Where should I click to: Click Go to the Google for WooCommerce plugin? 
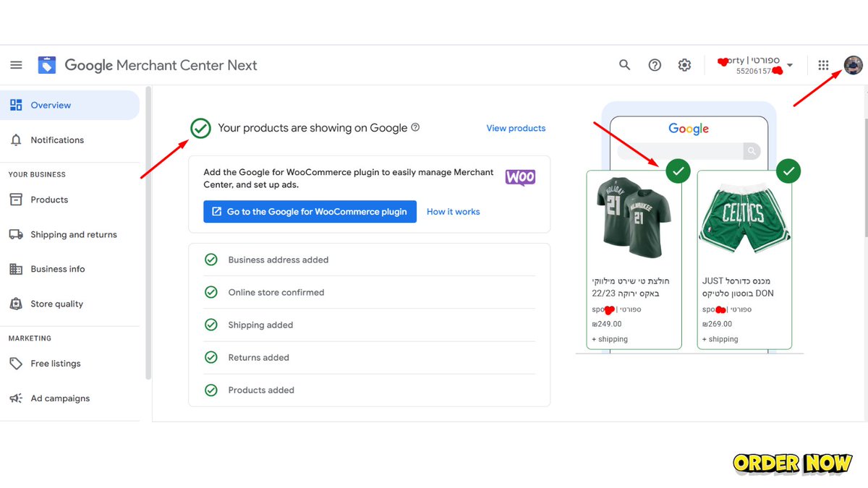click(310, 211)
